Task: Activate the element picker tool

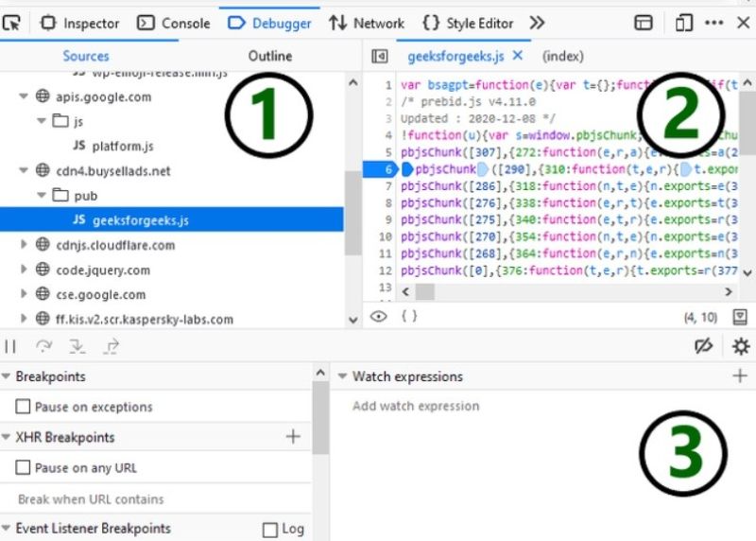Action: 11,23
